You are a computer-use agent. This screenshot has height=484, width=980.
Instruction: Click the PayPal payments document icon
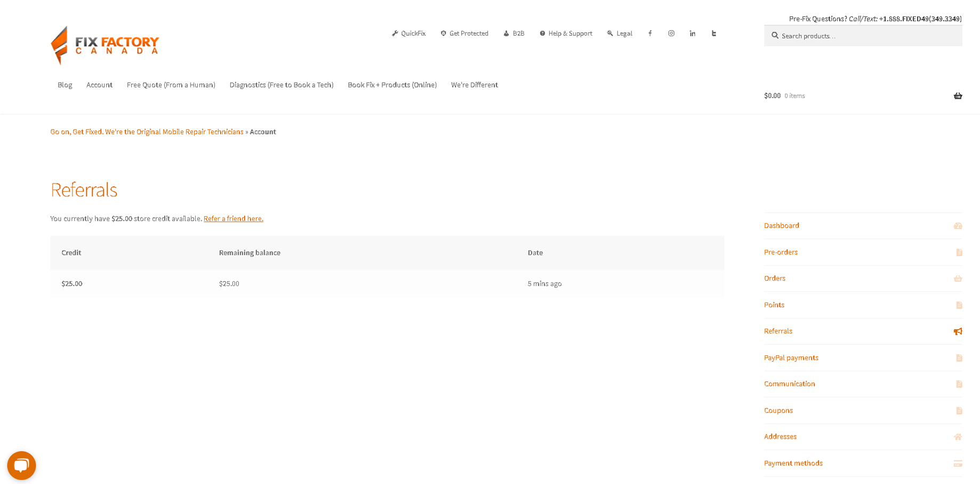pyautogui.click(x=959, y=358)
